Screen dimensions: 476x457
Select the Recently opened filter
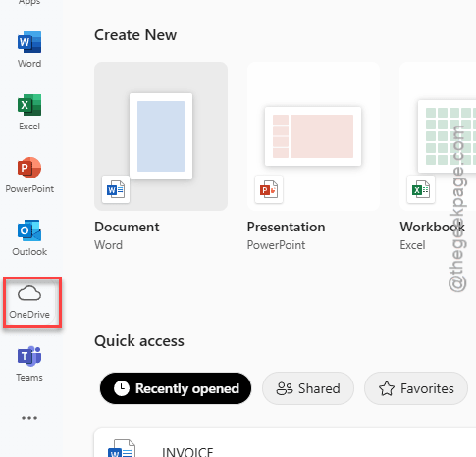pyautogui.click(x=176, y=388)
